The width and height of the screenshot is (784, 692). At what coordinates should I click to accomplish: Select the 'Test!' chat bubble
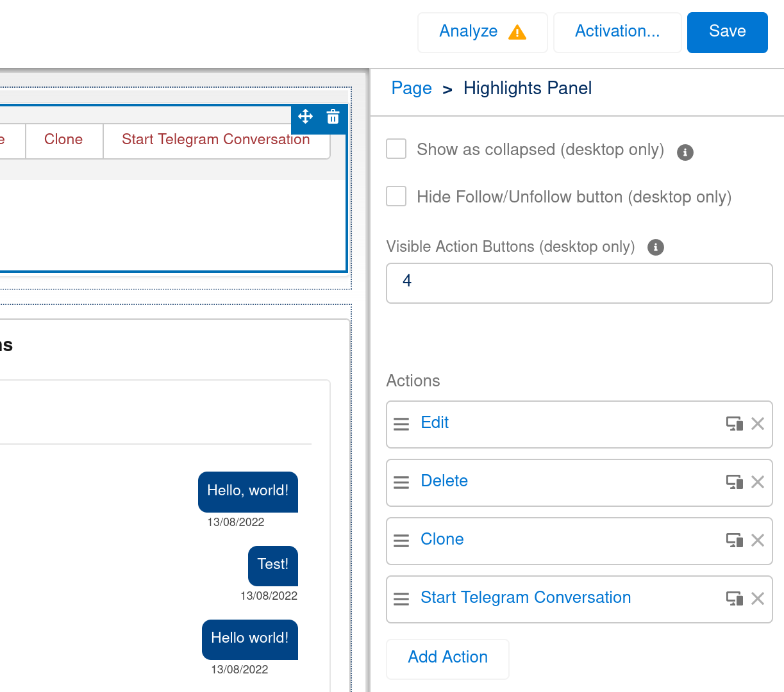pos(273,565)
